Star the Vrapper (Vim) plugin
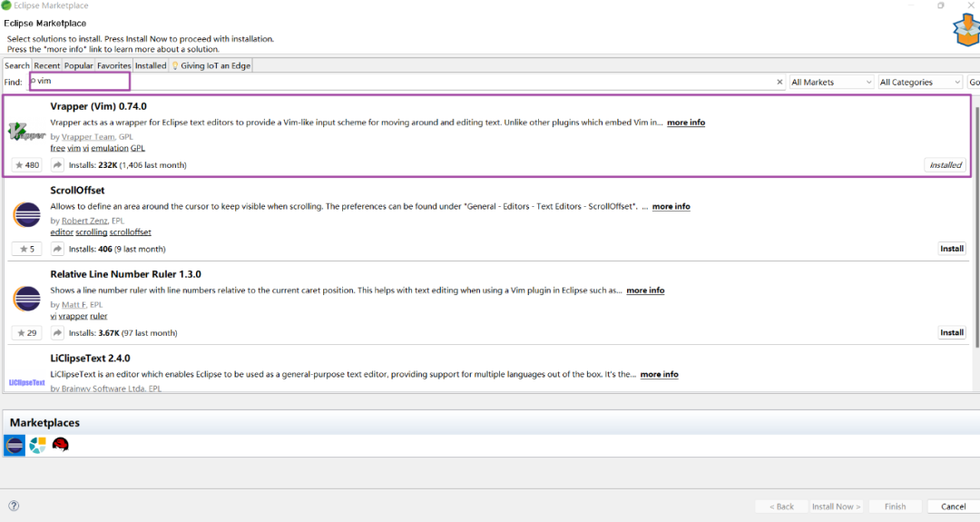Image resolution: width=980 pixels, height=522 pixels. (26, 165)
